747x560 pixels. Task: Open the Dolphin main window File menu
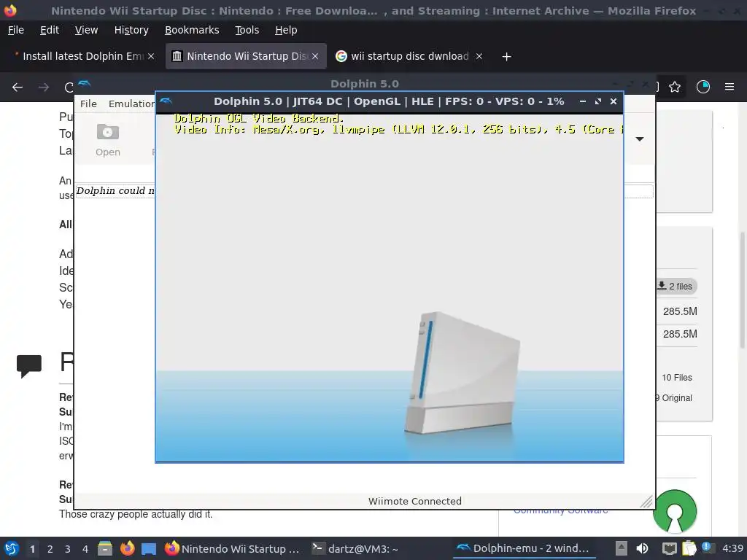click(x=88, y=104)
